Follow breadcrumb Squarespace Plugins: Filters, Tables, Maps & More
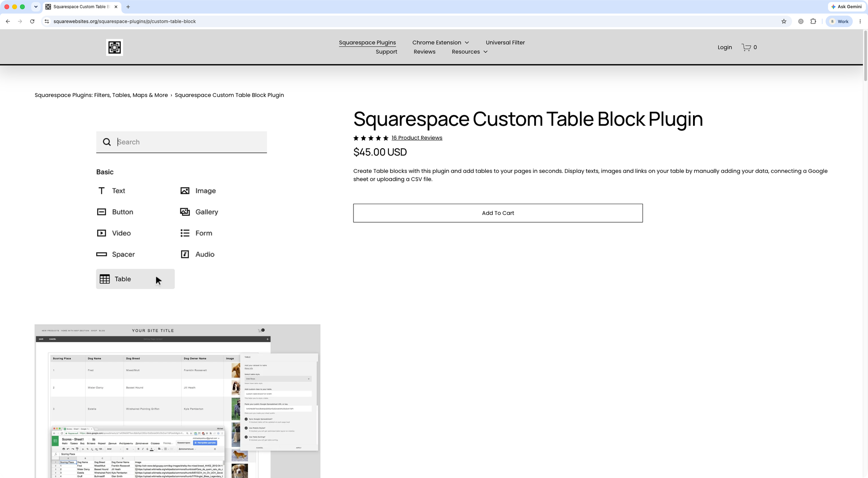Screen dimensions: 868x478 coord(101,95)
